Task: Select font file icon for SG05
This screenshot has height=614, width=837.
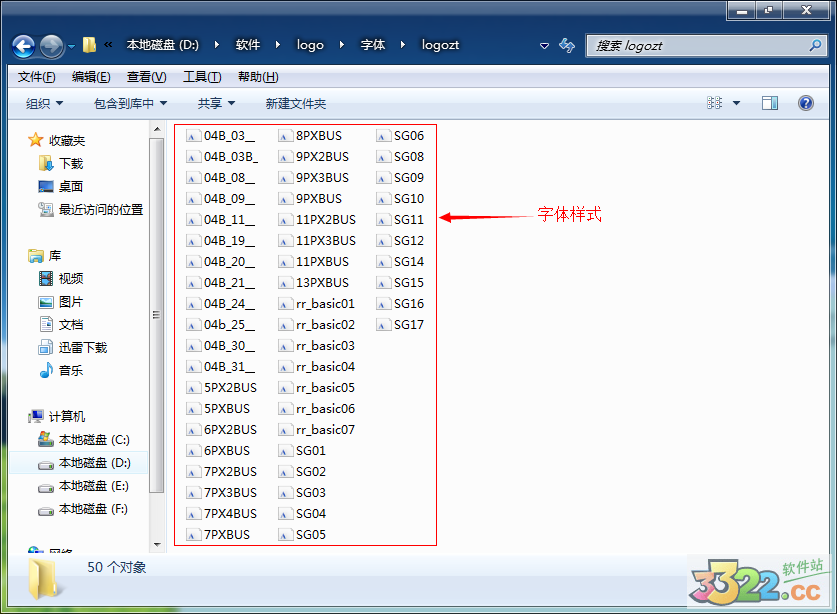Action: (286, 535)
